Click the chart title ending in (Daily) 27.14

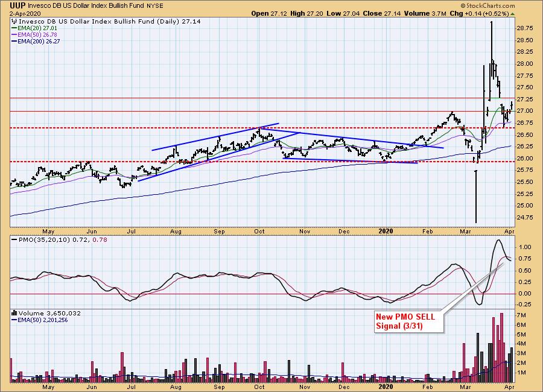(110, 22)
